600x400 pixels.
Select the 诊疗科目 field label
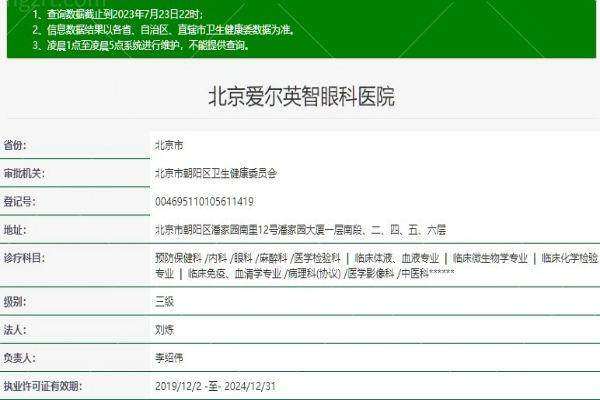point(24,258)
